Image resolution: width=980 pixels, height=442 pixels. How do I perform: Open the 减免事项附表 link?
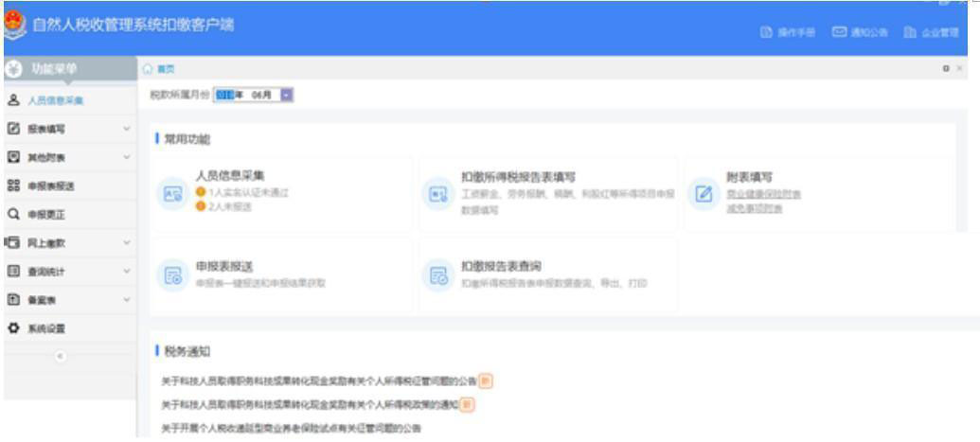[x=755, y=209]
